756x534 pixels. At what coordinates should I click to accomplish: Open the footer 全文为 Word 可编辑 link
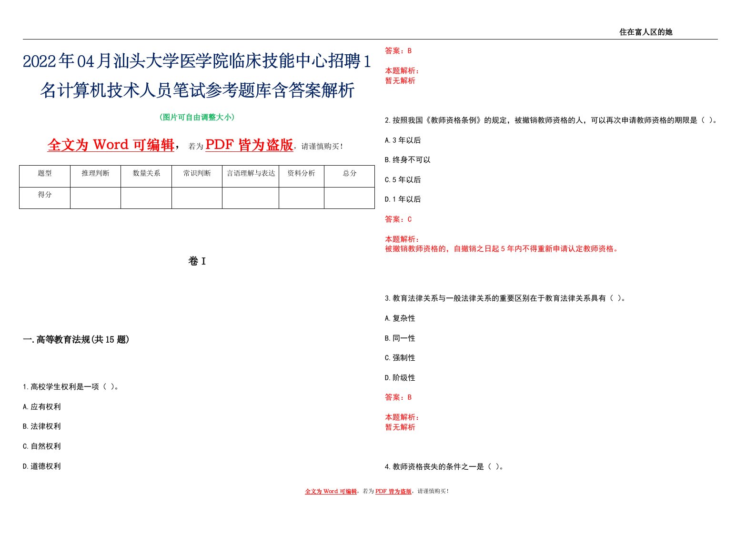(x=331, y=491)
